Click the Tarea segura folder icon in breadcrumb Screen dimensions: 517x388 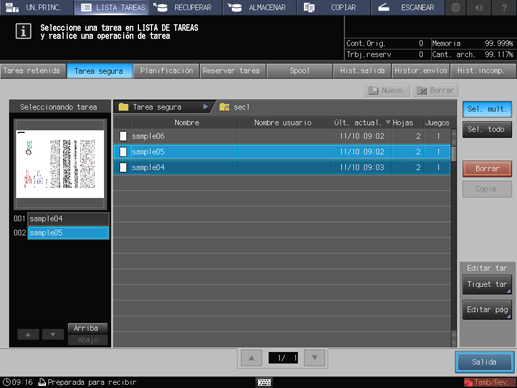123,107
